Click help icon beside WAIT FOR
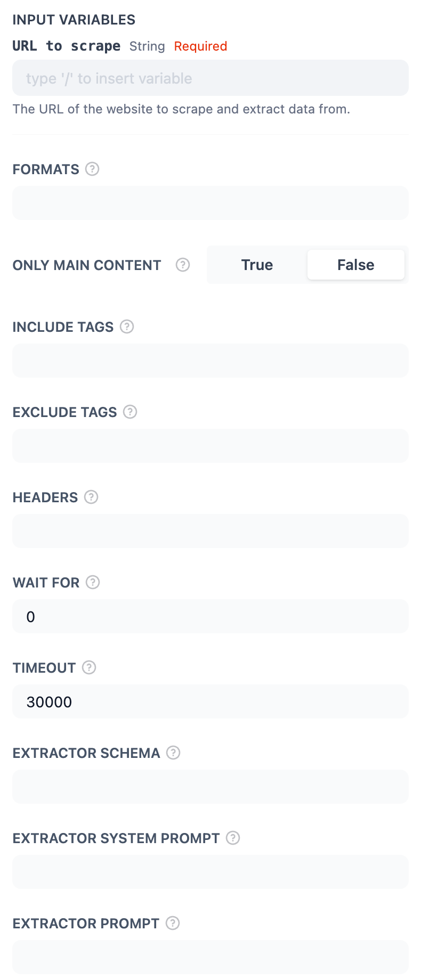Image resolution: width=421 pixels, height=980 pixels. [x=93, y=582]
